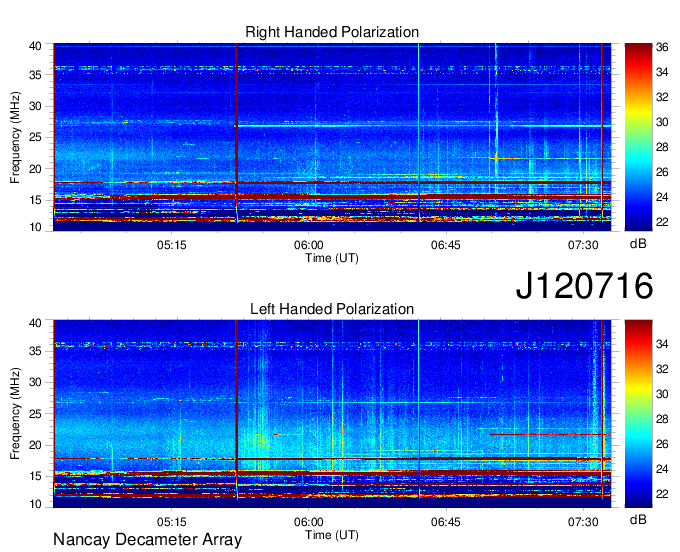Click inside the Right Handed Polarization spectrogram
The image size is (680, 552).
click(x=332, y=137)
